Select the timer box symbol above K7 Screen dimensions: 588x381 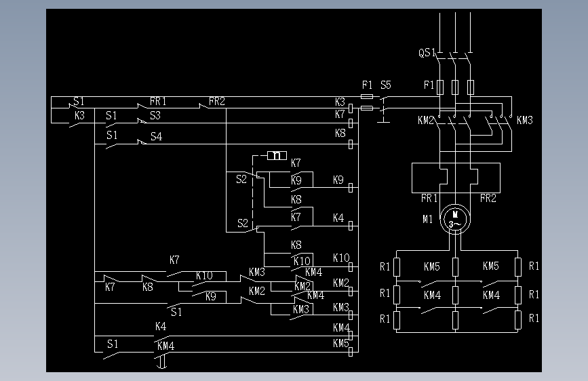[277, 155]
